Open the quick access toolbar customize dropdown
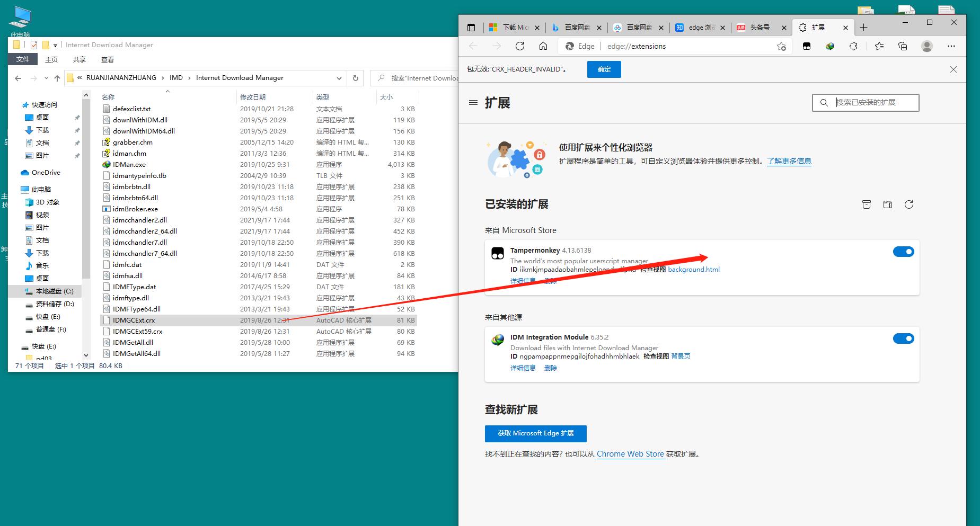Viewport: 980px width, 526px height. click(55, 45)
